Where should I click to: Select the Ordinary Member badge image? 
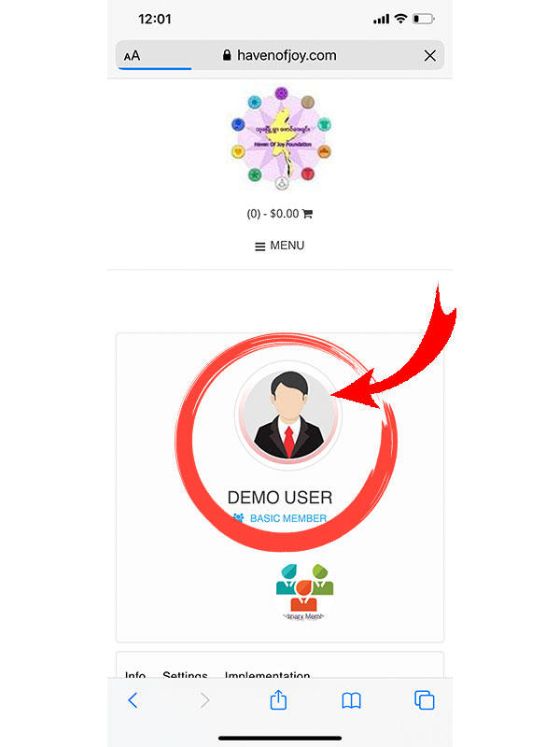[304, 592]
